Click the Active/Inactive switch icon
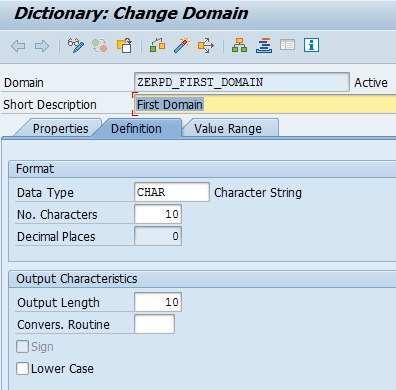The height and width of the screenshot is (390, 396). click(x=100, y=45)
